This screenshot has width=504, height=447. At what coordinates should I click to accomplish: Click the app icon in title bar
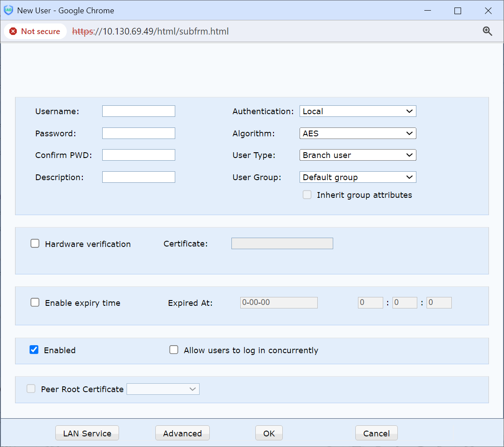(8, 10)
